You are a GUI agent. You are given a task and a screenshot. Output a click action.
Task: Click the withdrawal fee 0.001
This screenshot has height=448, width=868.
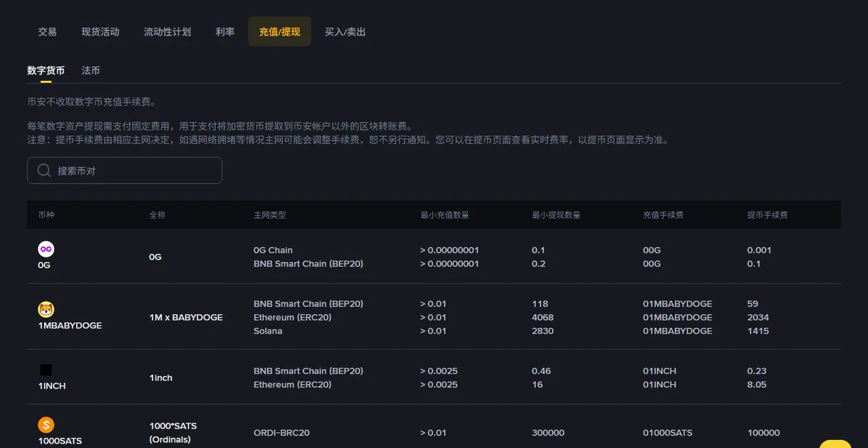759,250
